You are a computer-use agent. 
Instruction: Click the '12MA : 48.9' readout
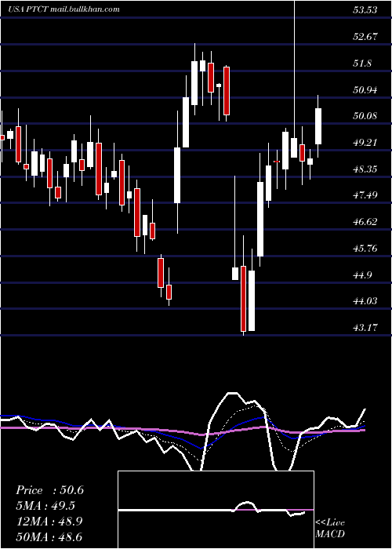point(49,522)
